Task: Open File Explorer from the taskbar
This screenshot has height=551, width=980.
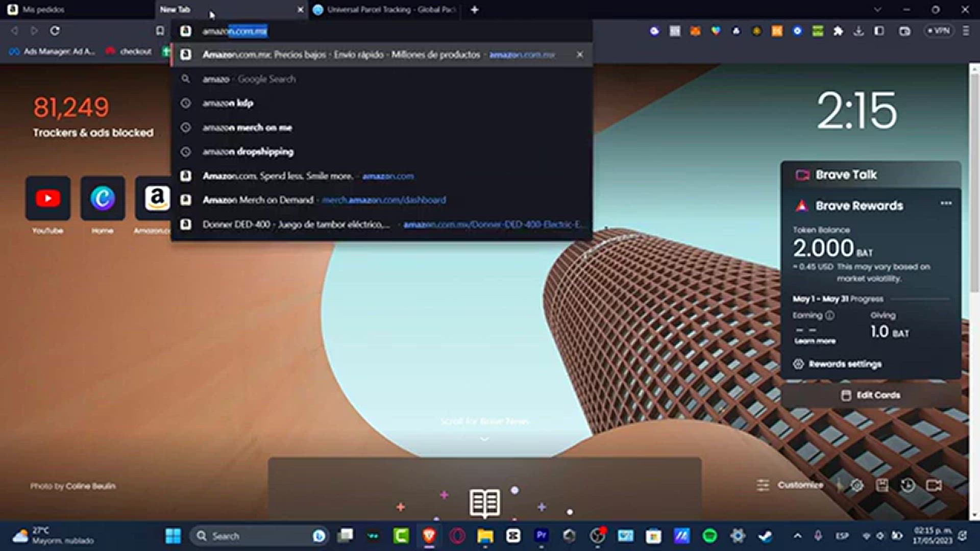Action: pyautogui.click(x=485, y=536)
